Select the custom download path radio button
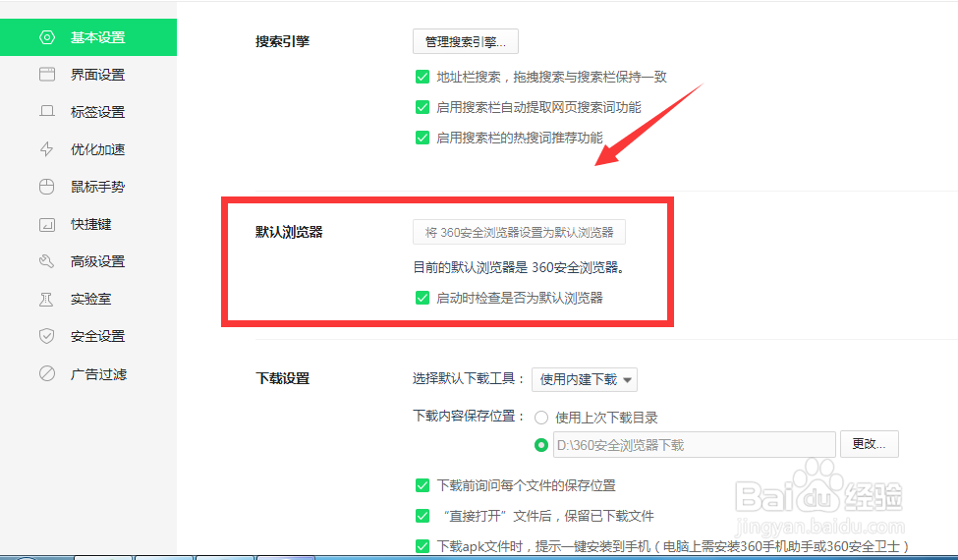Viewport: 958px width, 560px height. pyautogui.click(x=541, y=445)
